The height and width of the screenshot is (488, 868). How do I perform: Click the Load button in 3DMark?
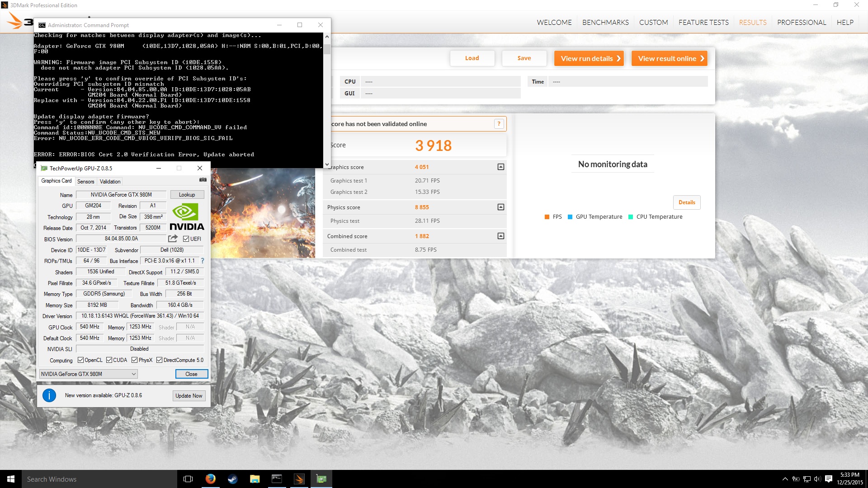tap(472, 58)
